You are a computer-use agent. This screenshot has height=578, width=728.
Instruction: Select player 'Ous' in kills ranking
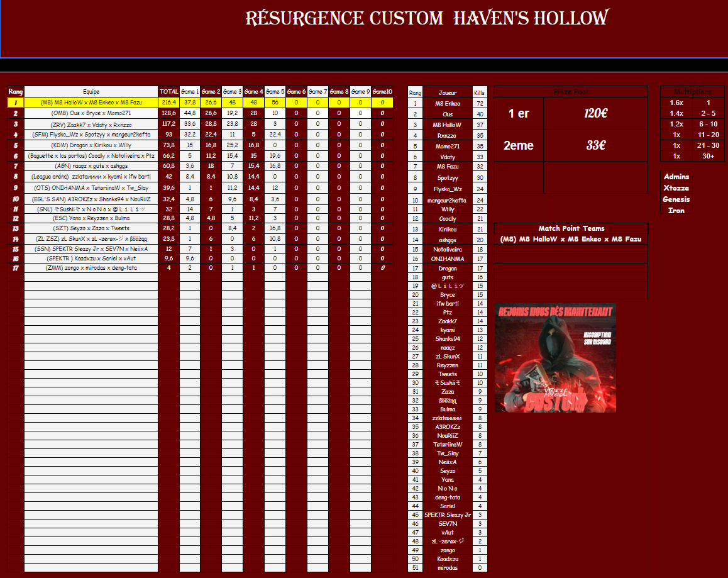click(448, 114)
